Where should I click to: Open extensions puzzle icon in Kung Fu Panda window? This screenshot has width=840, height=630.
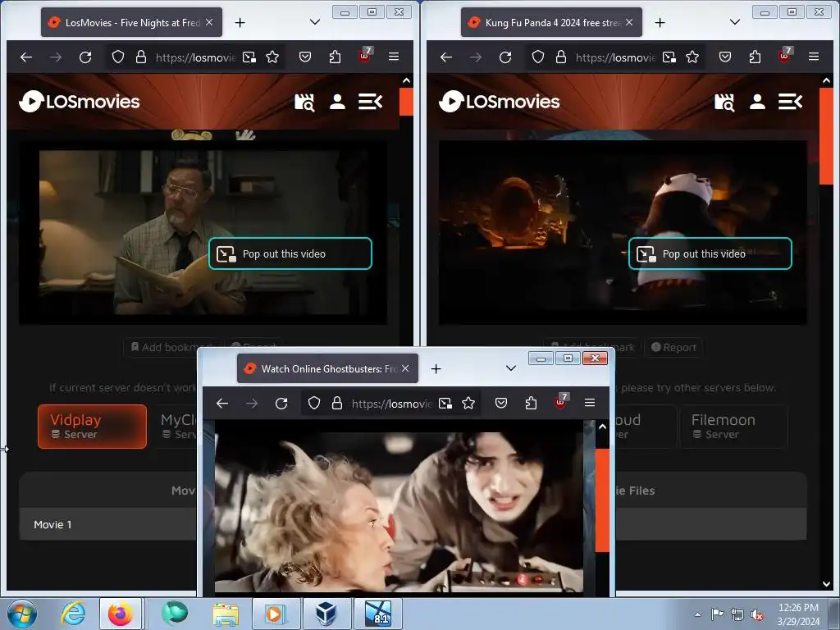pos(755,57)
